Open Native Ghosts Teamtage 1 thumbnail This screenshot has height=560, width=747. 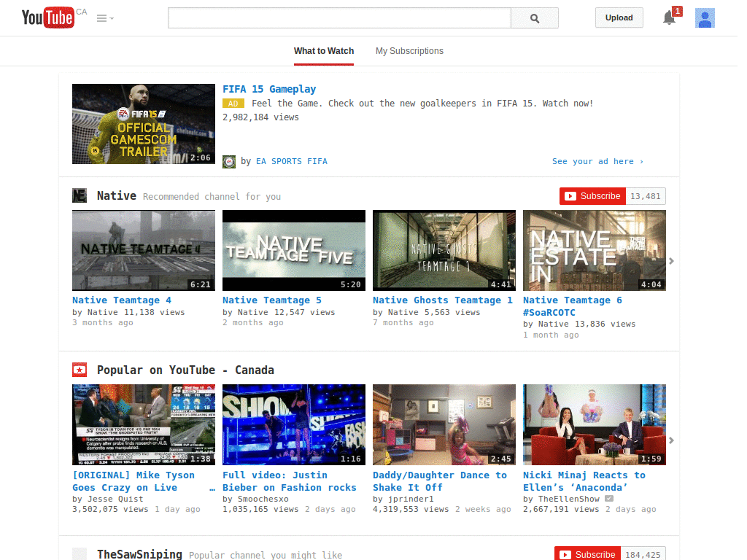point(444,251)
